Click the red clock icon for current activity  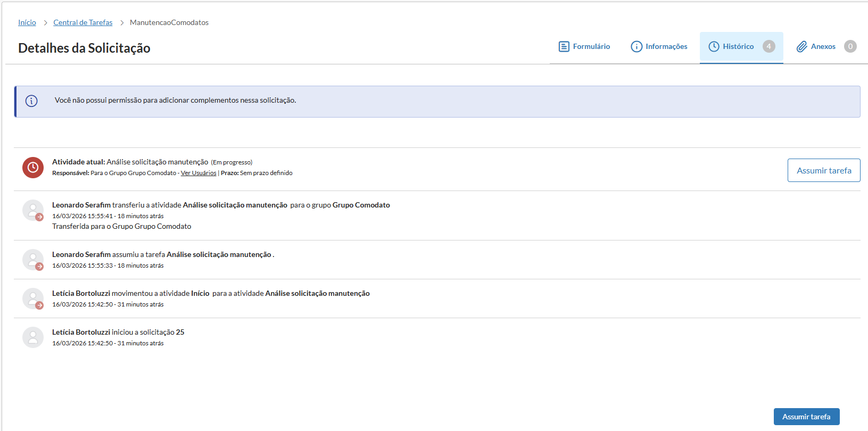pos(33,168)
